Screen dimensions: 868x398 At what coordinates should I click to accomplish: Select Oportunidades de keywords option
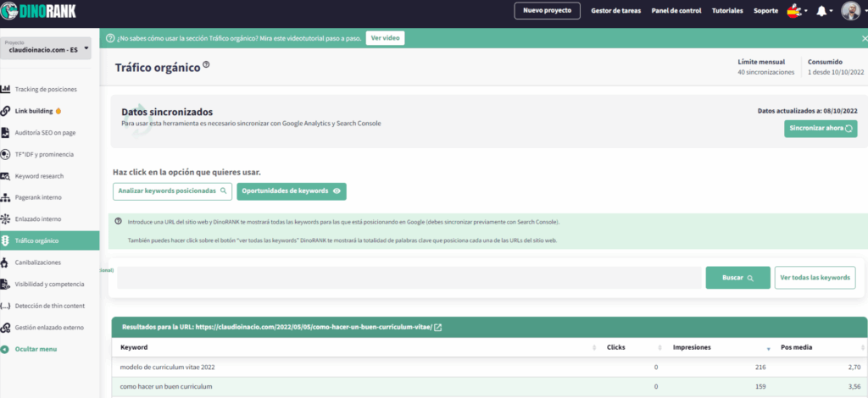click(x=291, y=191)
